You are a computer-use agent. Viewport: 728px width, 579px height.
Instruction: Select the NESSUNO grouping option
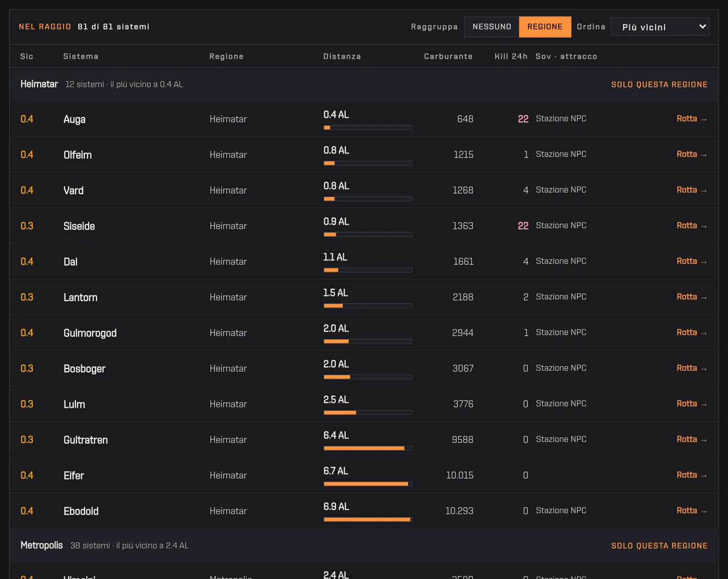pos(492,27)
